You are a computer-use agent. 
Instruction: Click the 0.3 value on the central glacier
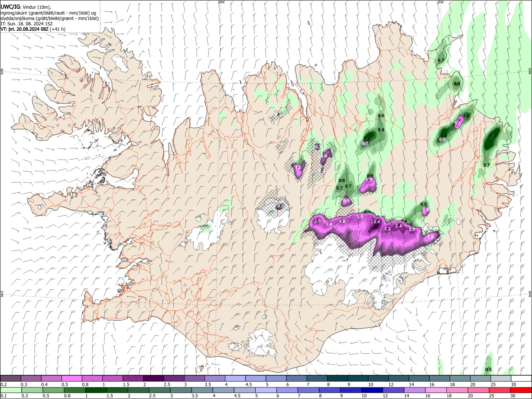point(281,206)
